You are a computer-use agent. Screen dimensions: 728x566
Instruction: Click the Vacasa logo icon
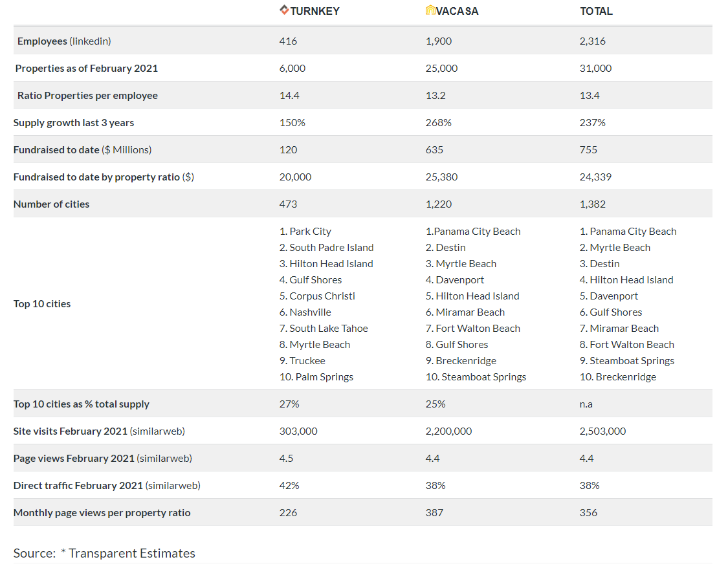430,10
